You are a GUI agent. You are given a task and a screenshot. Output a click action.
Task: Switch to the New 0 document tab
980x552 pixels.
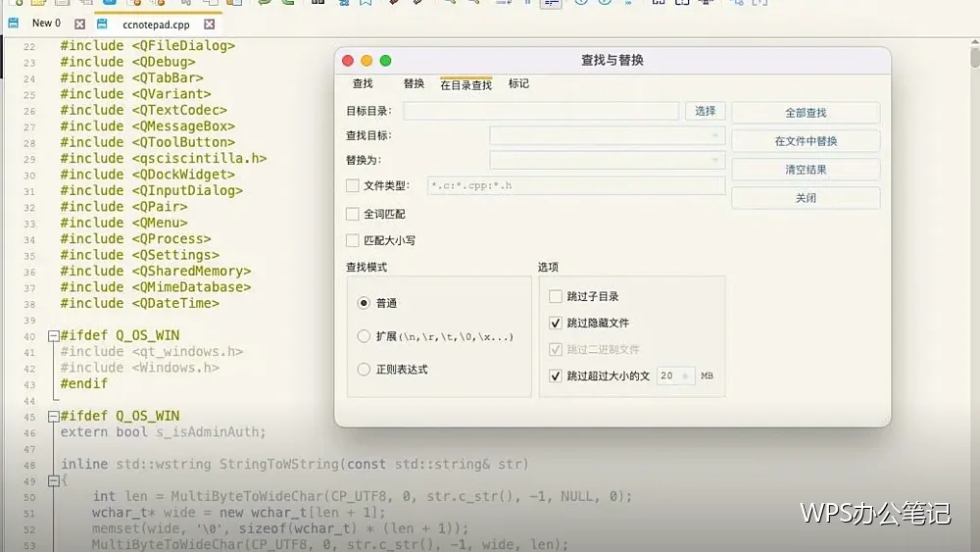tap(46, 24)
